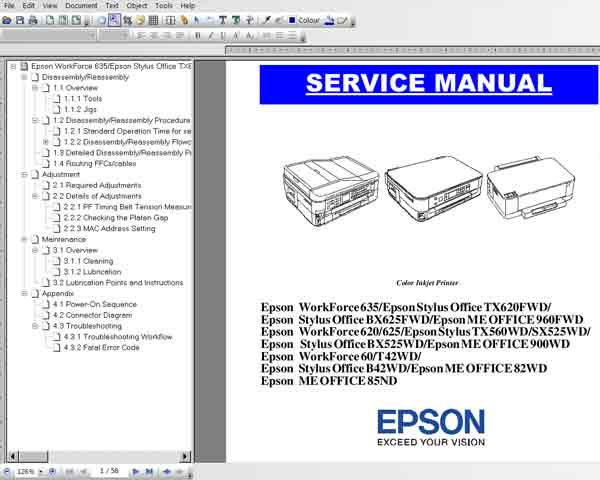This screenshot has height=480, width=600.
Task: Open the Tools menu
Action: pyautogui.click(x=163, y=5)
